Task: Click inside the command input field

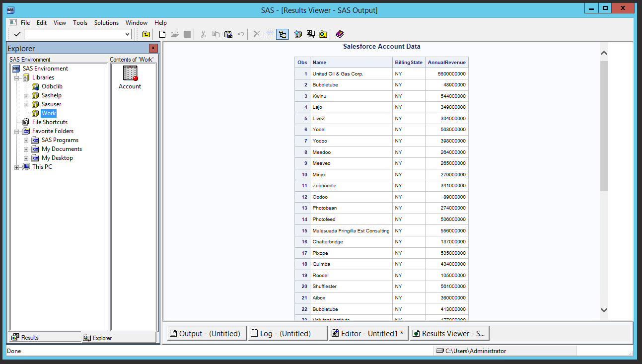Action: (74, 34)
